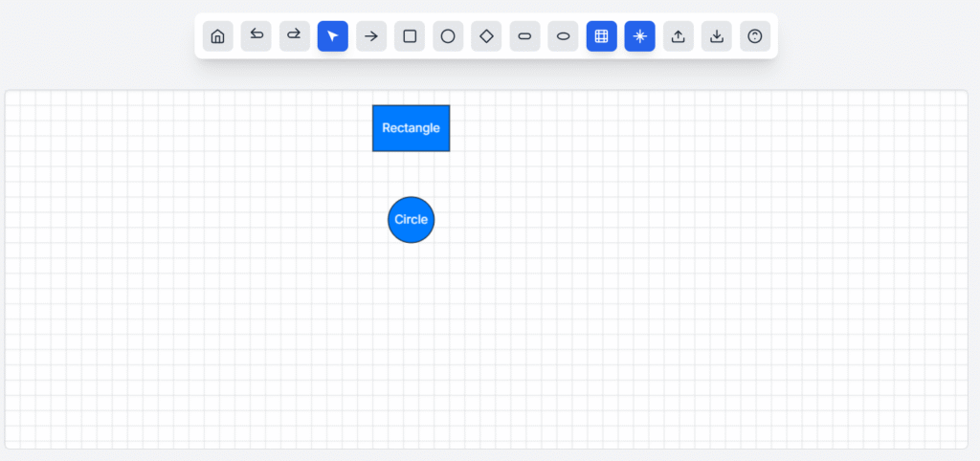The width and height of the screenshot is (980, 461).
Task: Undo the last action
Action: click(256, 36)
